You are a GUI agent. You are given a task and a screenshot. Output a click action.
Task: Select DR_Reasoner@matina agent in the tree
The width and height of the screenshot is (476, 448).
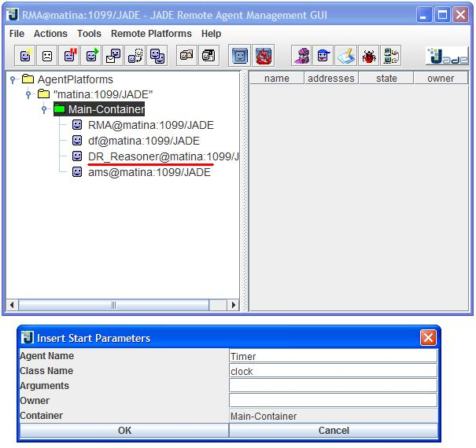click(163, 156)
